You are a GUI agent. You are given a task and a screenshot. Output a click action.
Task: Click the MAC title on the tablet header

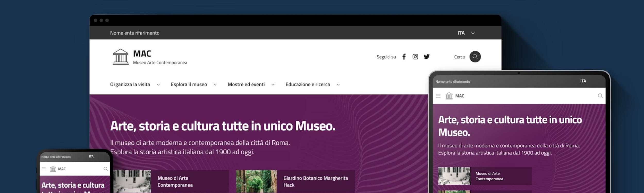(x=460, y=96)
